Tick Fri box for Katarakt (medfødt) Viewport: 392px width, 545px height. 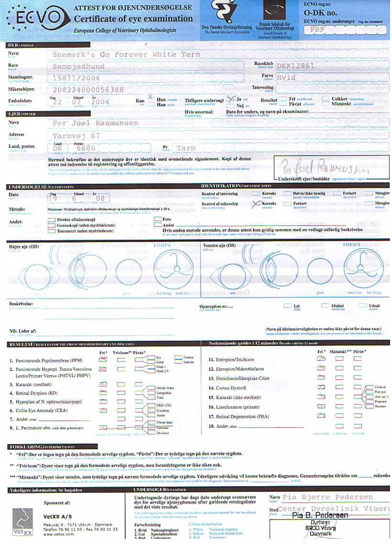click(x=103, y=384)
